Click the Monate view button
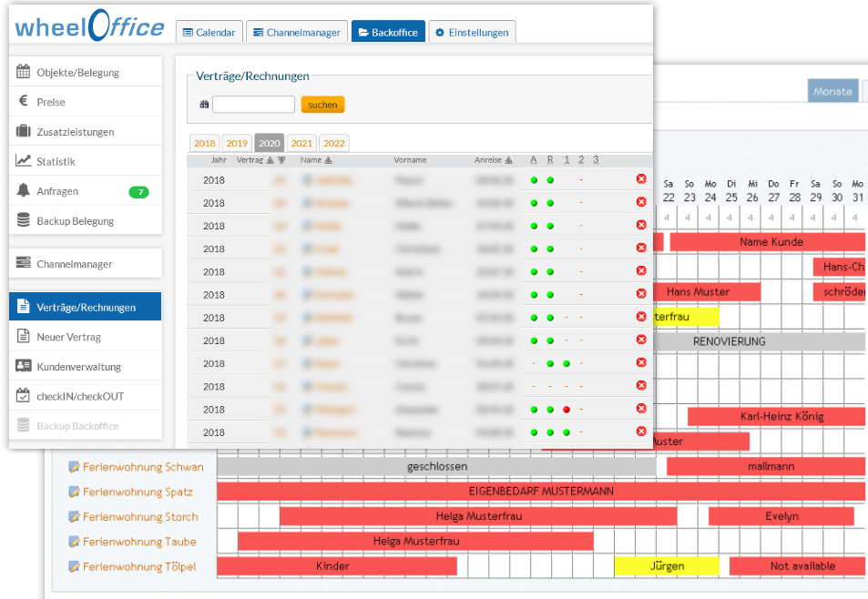The height and width of the screenshot is (599, 868). click(832, 91)
